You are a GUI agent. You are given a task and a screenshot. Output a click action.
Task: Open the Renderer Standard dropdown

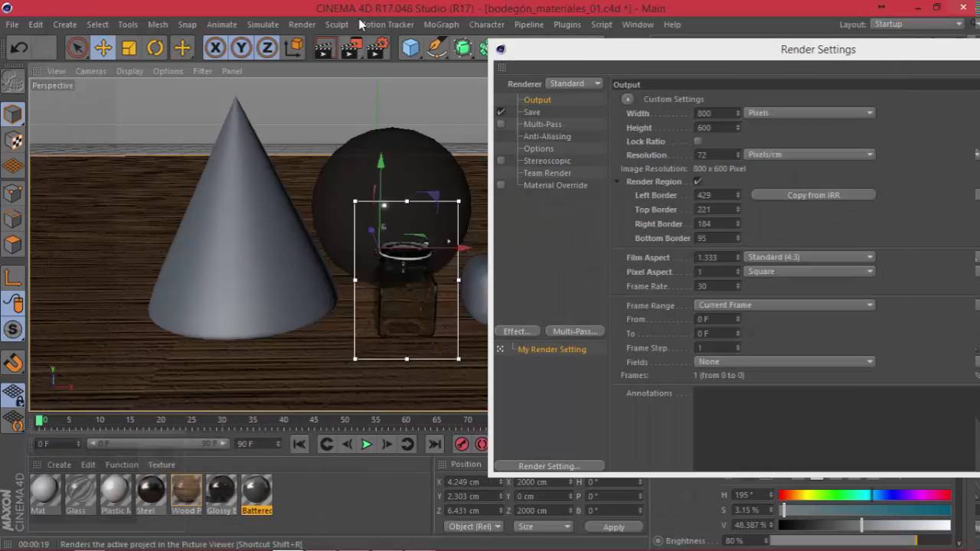574,83
